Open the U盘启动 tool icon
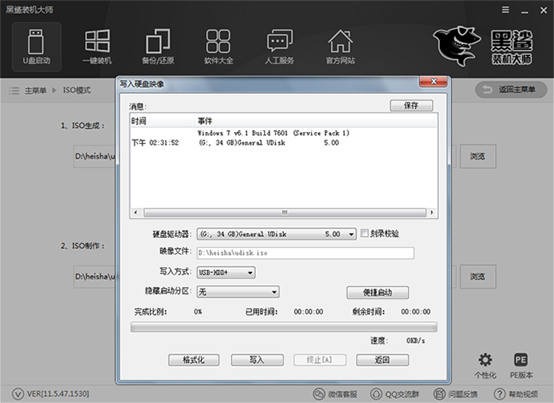Screen dimensions: 554x403 36,47
